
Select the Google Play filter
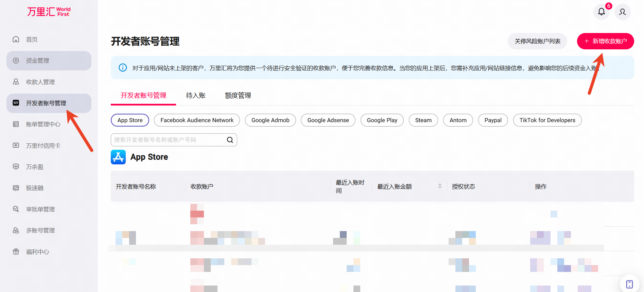(x=382, y=120)
